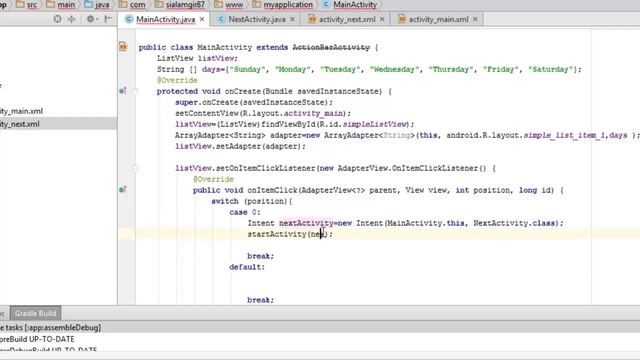Click the src breadcrumb folder
Viewport: 640px width, 360px height.
[x=27, y=5]
